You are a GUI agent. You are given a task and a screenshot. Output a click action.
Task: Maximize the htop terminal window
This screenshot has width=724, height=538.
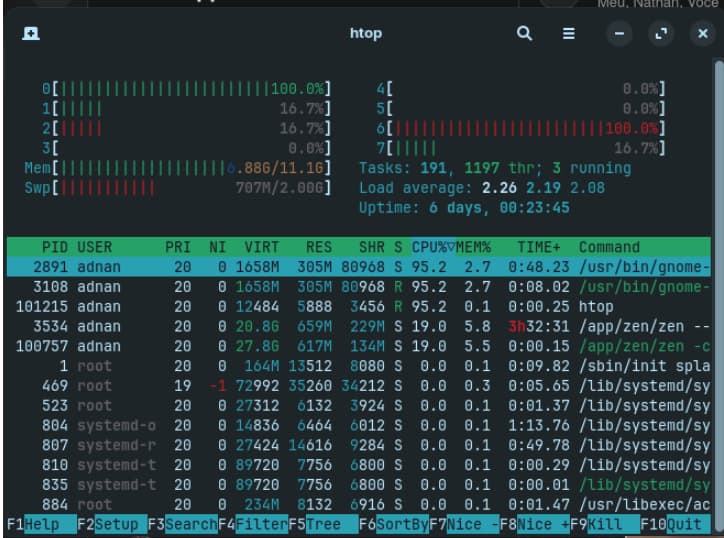tap(661, 34)
